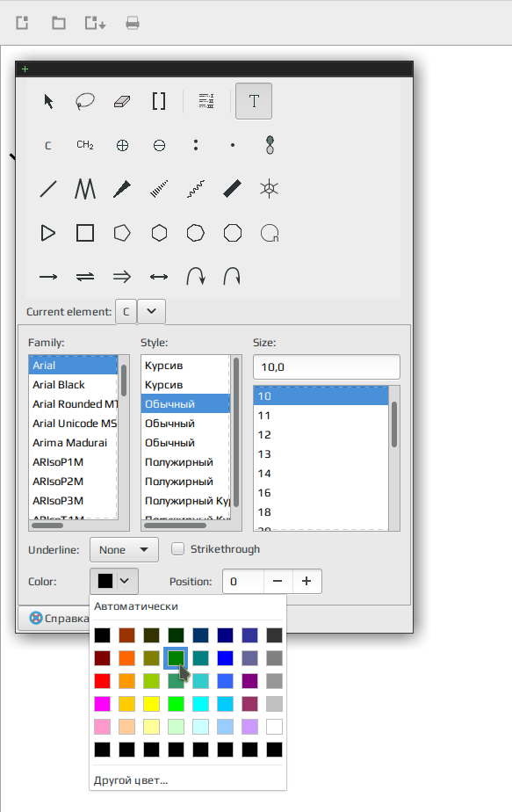This screenshot has height=812, width=512.
Task: Select the electron pair tool
Action: [x=196, y=146]
